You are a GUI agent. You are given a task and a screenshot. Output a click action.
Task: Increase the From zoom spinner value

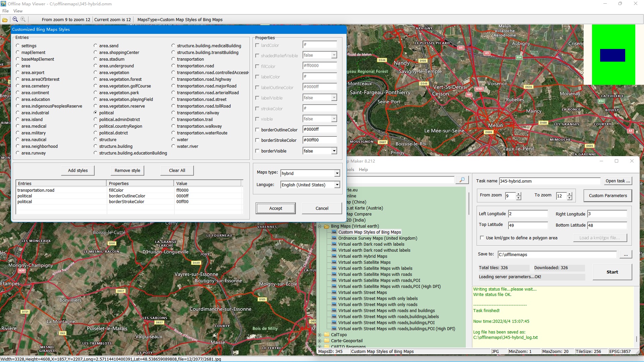coord(519,194)
